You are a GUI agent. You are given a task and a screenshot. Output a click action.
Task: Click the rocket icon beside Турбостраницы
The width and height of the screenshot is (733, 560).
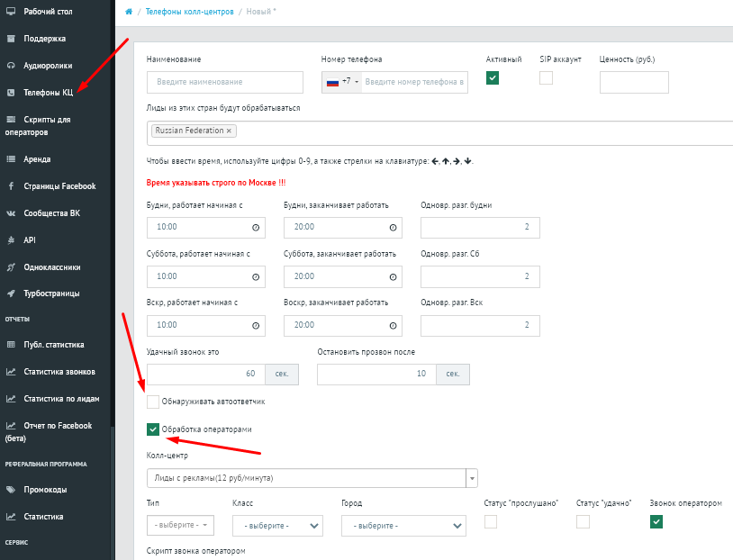point(11,294)
